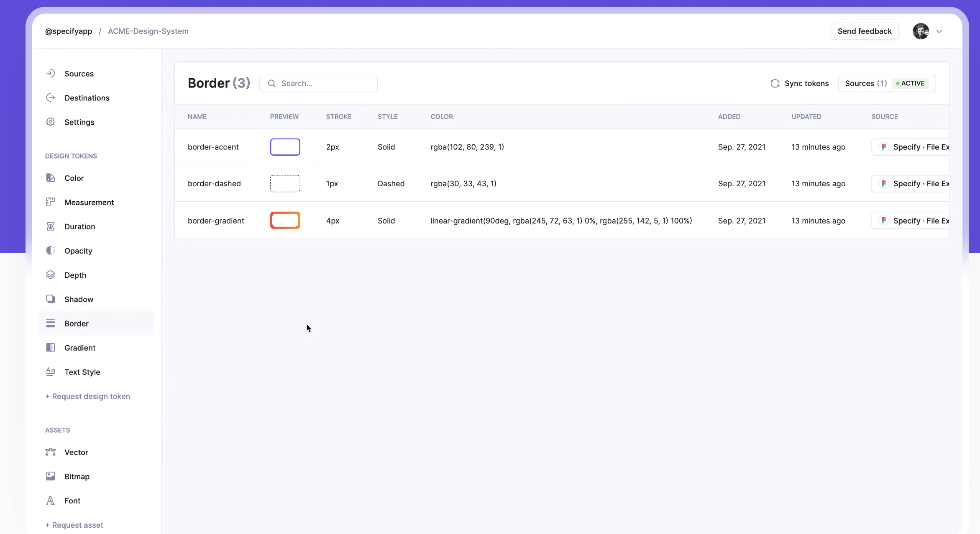Click Specify File source of border-accent
This screenshot has width=980, height=534.
(x=910, y=147)
